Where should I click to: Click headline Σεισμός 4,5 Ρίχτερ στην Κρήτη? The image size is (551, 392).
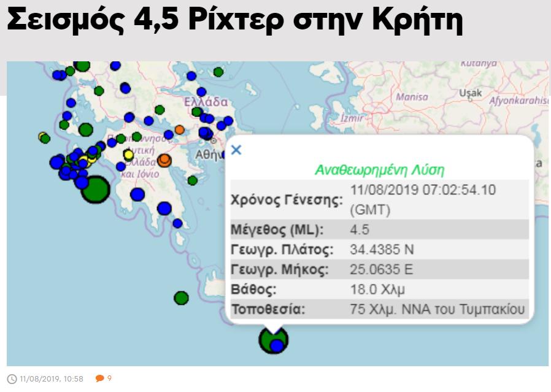[235, 19]
